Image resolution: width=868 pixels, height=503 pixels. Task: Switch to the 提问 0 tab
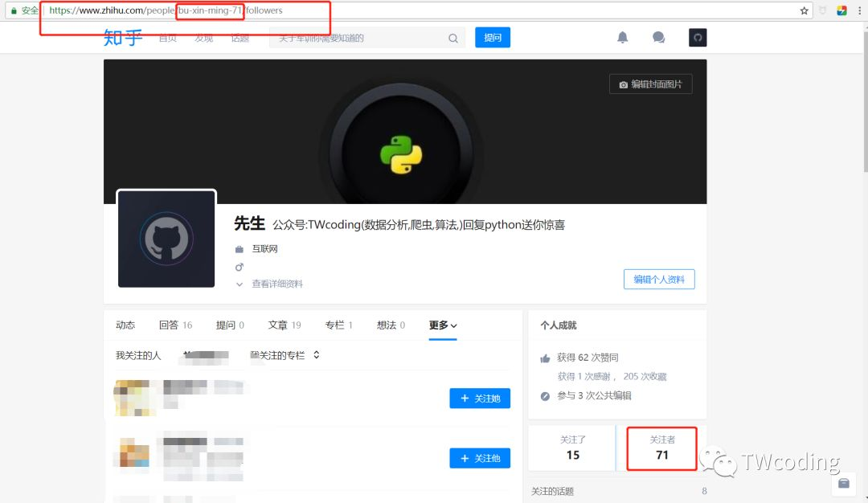pos(230,325)
